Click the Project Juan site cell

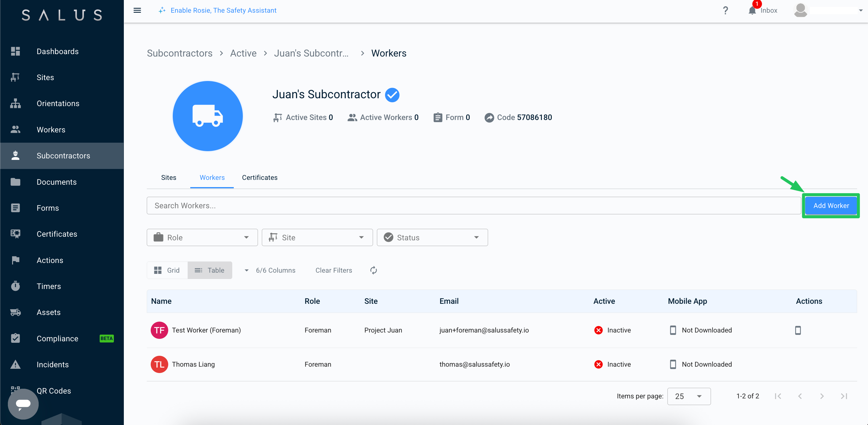[x=383, y=330]
